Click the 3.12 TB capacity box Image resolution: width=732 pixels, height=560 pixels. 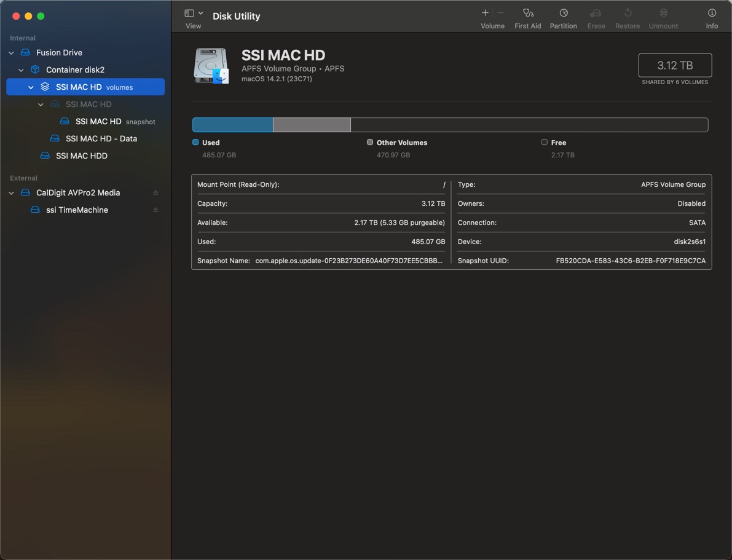(675, 65)
